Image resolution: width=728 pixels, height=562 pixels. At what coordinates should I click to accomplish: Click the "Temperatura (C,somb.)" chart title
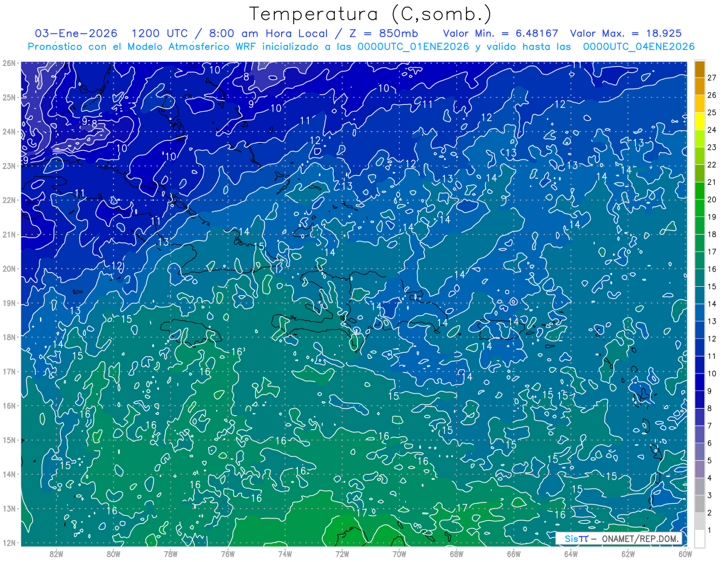(x=370, y=13)
